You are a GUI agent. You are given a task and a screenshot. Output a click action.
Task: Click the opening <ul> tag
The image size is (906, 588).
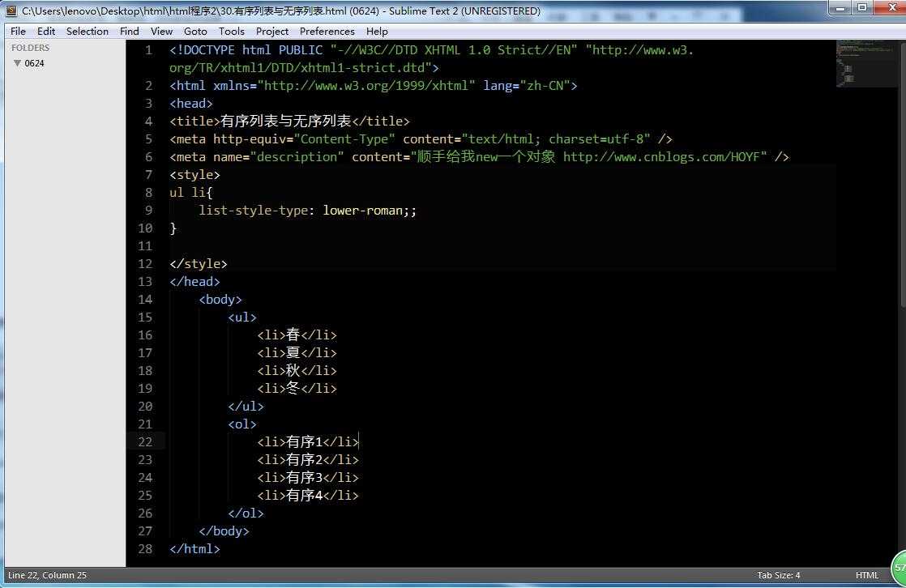click(242, 317)
